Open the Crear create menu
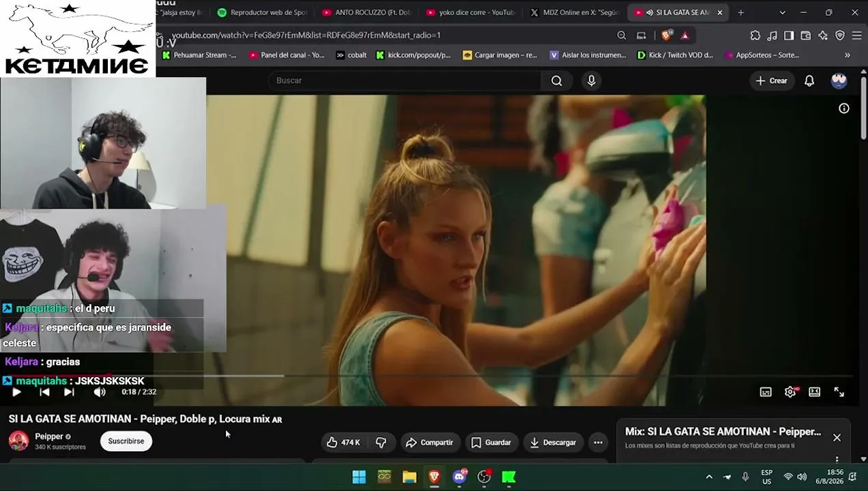The width and height of the screenshot is (868, 491). click(x=772, y=80)
